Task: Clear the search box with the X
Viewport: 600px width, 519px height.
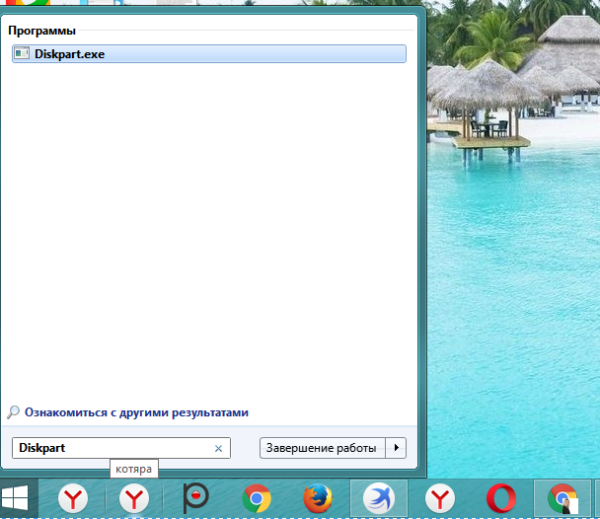Action: [218, 448]
